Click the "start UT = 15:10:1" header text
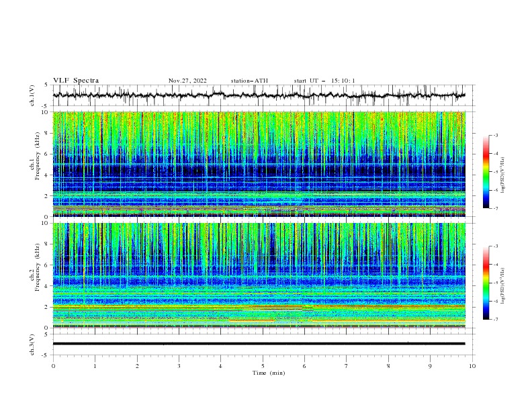Image resolution: width=532 pixels, height=411 pixels. click(324, 81)
